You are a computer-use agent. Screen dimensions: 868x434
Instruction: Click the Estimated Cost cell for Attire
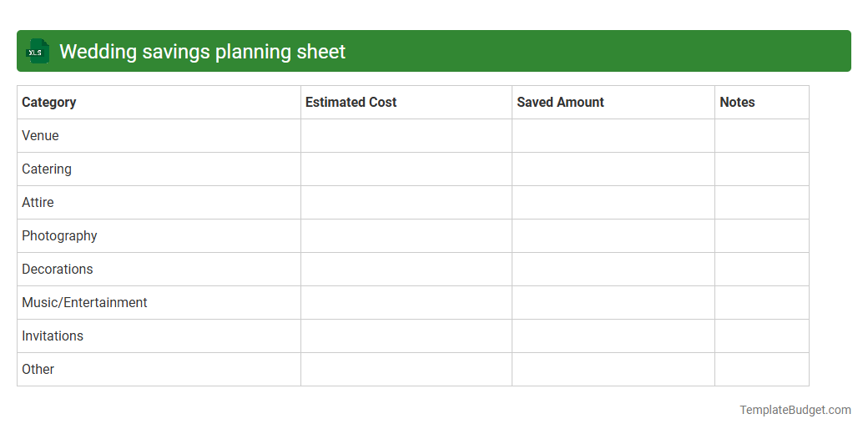tap(406, 203)
